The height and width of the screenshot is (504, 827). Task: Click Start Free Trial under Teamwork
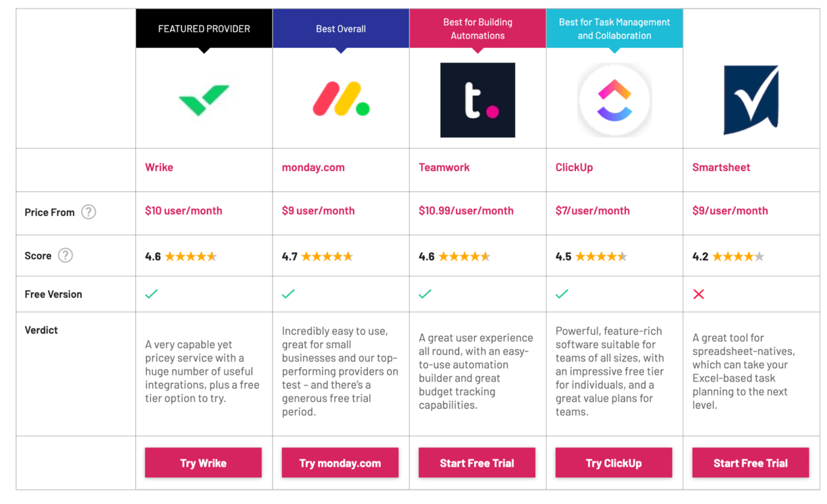click(478, 463)
